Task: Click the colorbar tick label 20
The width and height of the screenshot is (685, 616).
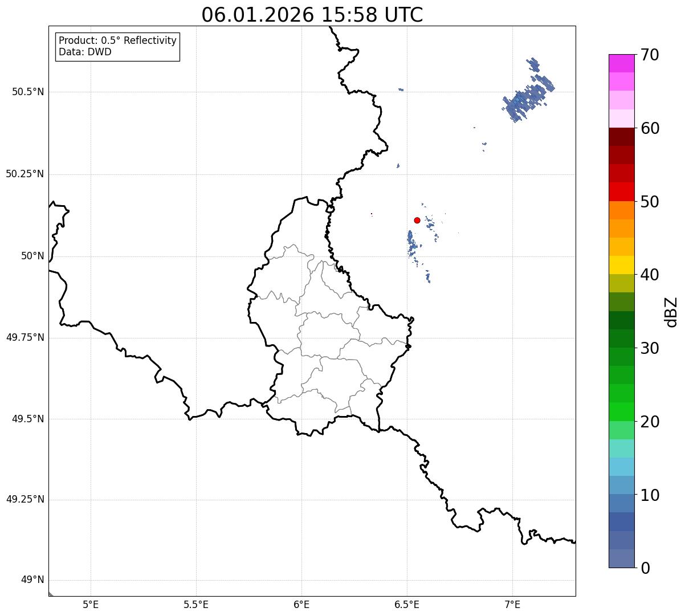Action: click(x=650, y=422)
